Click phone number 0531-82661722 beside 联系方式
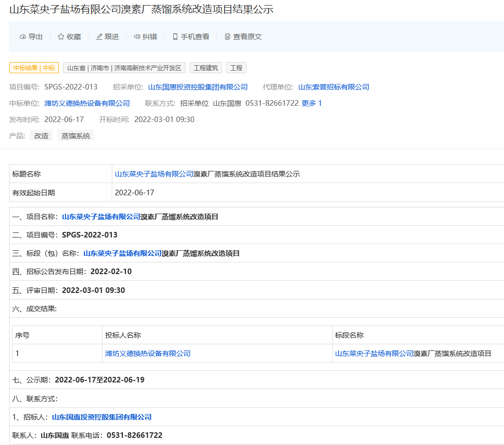Image resolution: width=504 pixels, height=445 pixels. [x=272, y=103]
